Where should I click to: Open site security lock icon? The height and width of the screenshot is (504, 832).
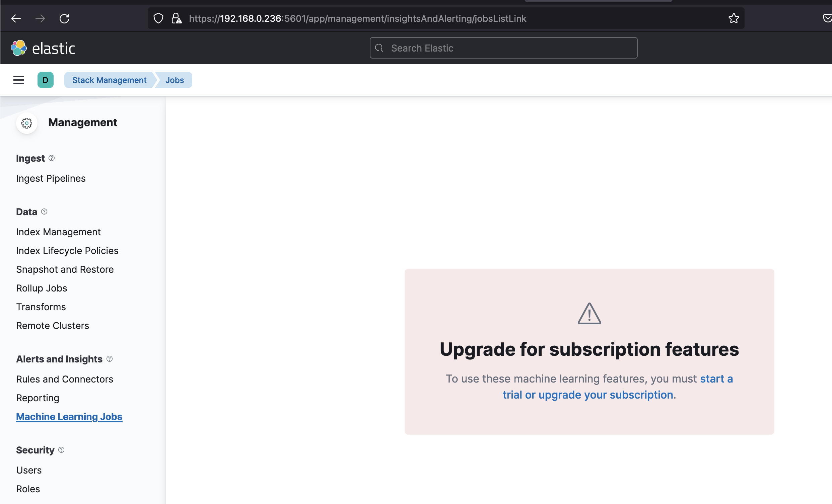tap(176, 18)
